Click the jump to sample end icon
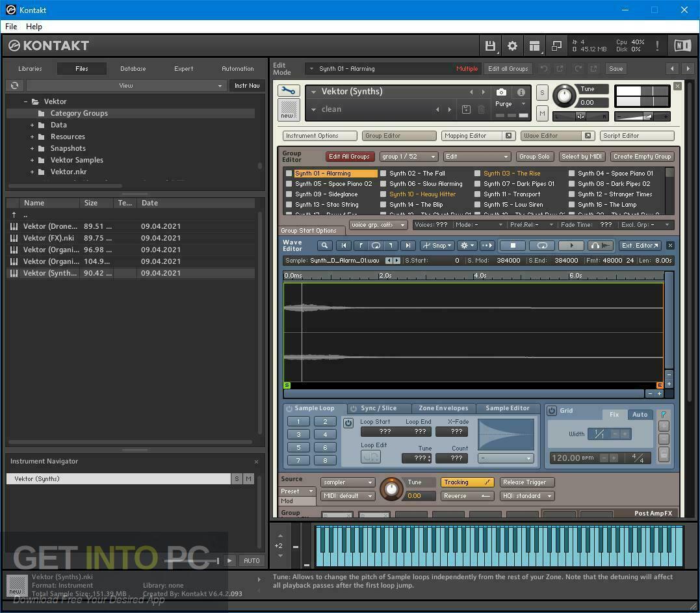The width and height of the screenshot is (700, 613). tap(407, 245)
